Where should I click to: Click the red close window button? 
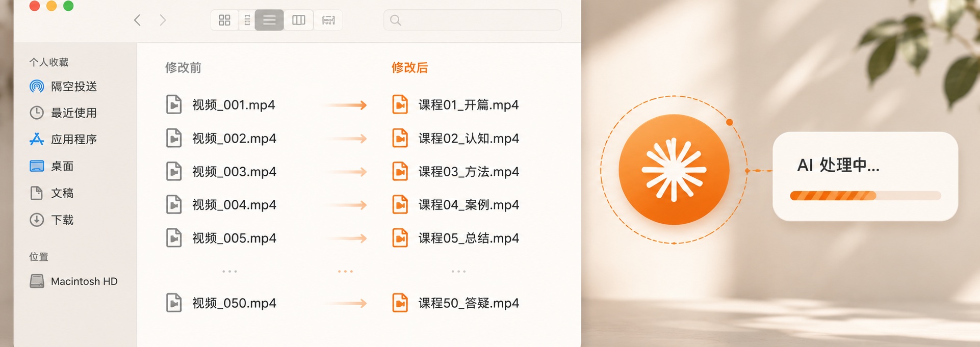point(35,6)
